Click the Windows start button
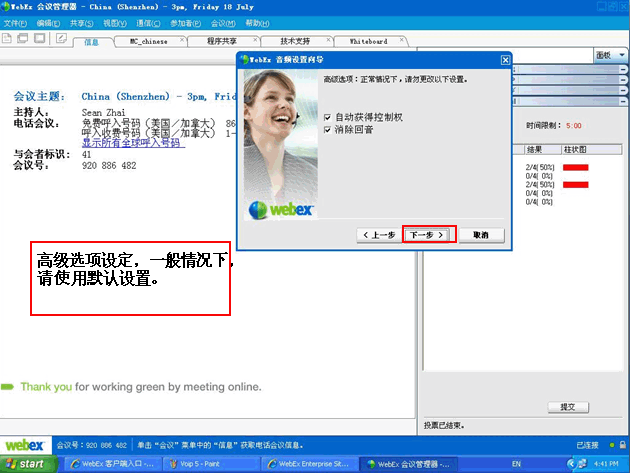This screenshot has width=630, height=473. pos(27,464)
